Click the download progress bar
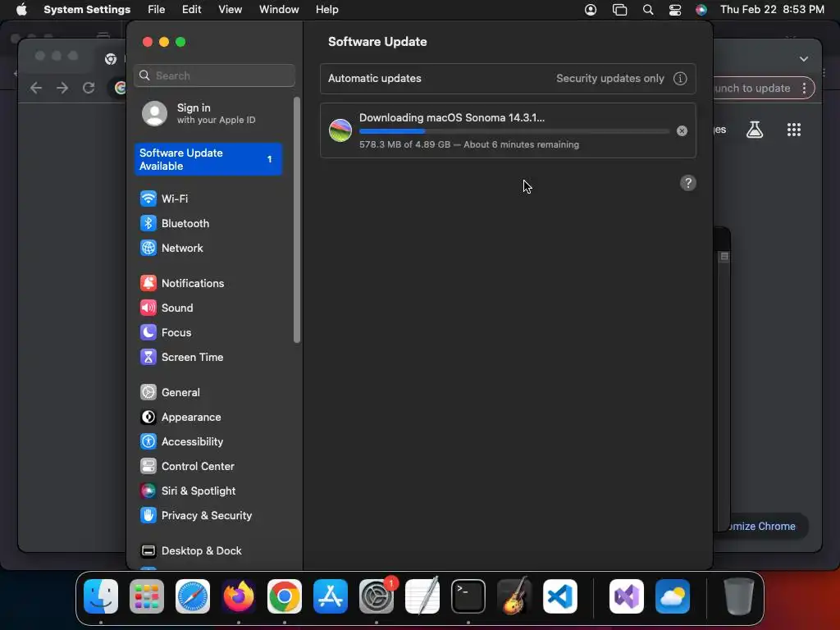The width and height of the screenshot is (840, 630). pyautogui.click(x=514, y=131)
